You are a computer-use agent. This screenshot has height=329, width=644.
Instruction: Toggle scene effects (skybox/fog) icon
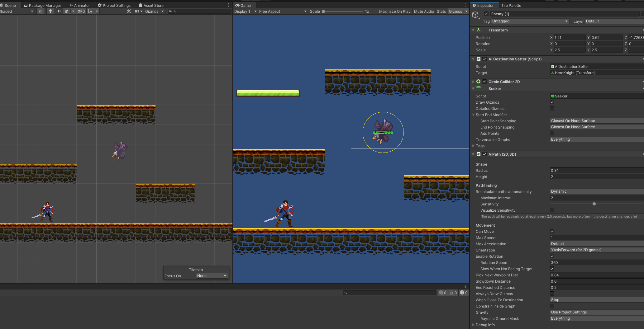66,11
